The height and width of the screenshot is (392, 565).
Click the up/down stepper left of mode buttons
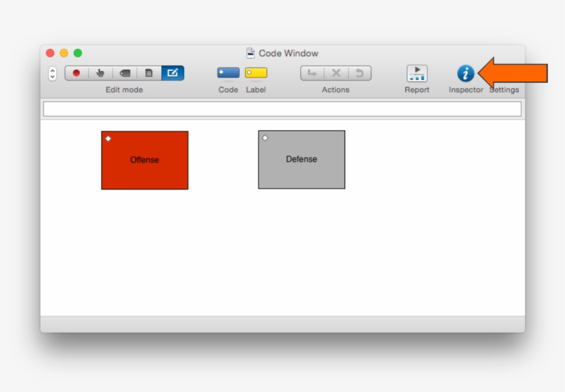coord(53,73)
